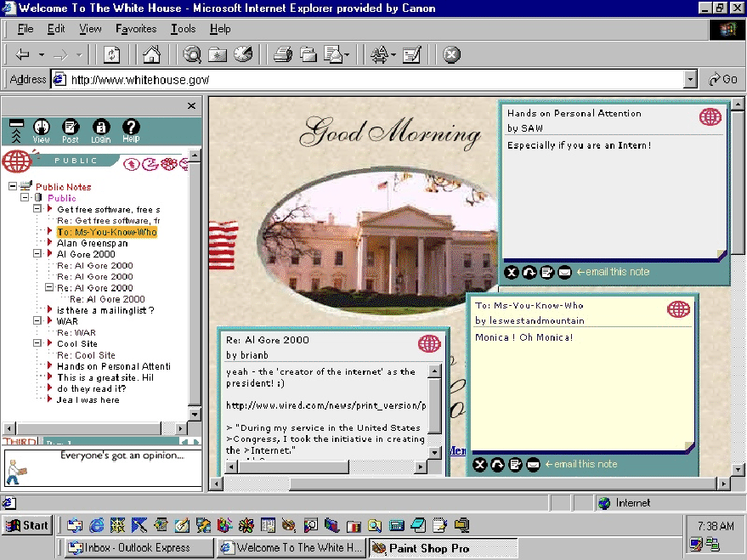Screen dimensions: 747x560
Task: Click the Post icon to add a note
Action: click(x=71, y=130)
